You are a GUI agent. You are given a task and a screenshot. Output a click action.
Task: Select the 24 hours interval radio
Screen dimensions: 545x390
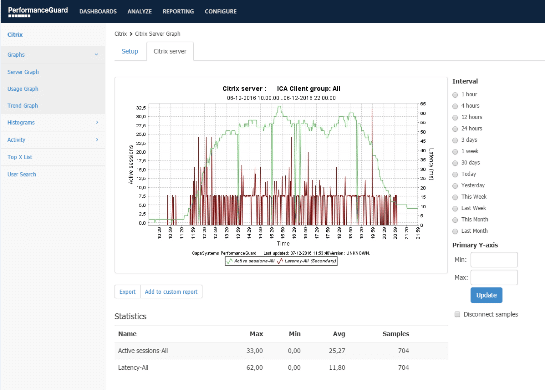pos(455,129)
